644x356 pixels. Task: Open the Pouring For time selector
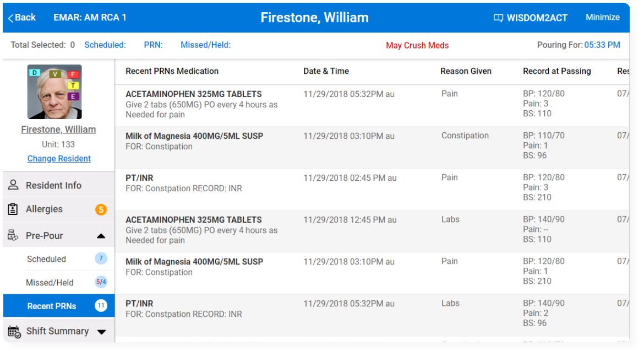[604, 45]
